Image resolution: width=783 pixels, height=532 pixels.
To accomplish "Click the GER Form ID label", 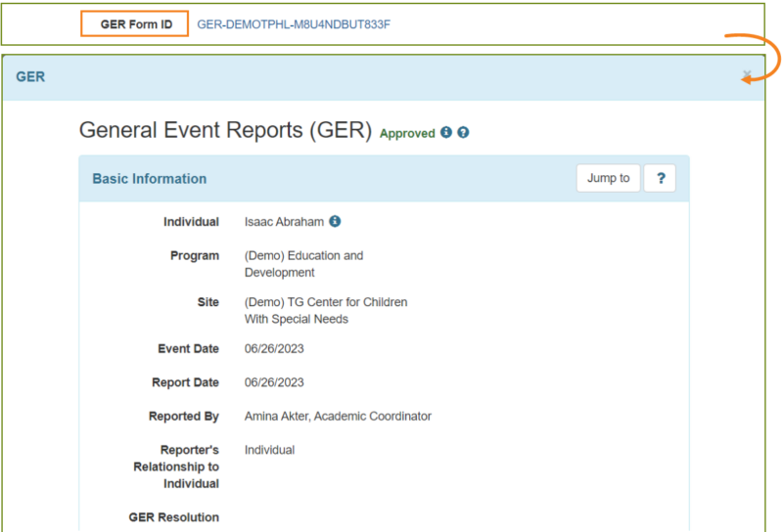I will (x=134, y=24).
